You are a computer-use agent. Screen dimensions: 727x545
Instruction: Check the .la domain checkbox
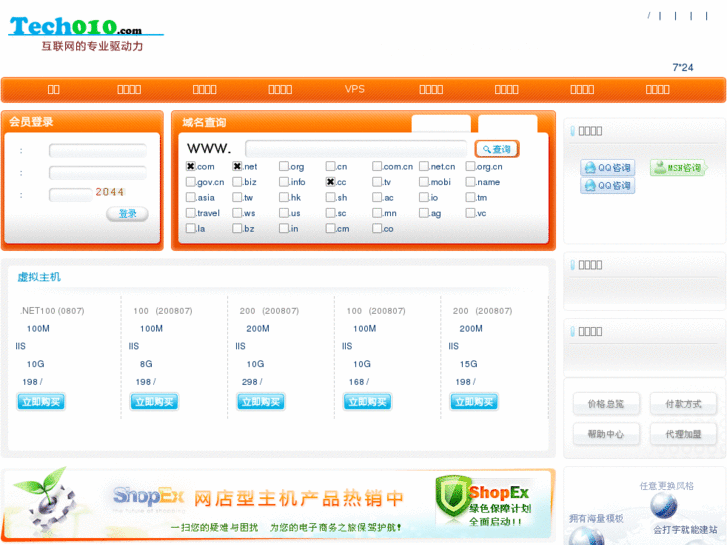tap(191, 228)
